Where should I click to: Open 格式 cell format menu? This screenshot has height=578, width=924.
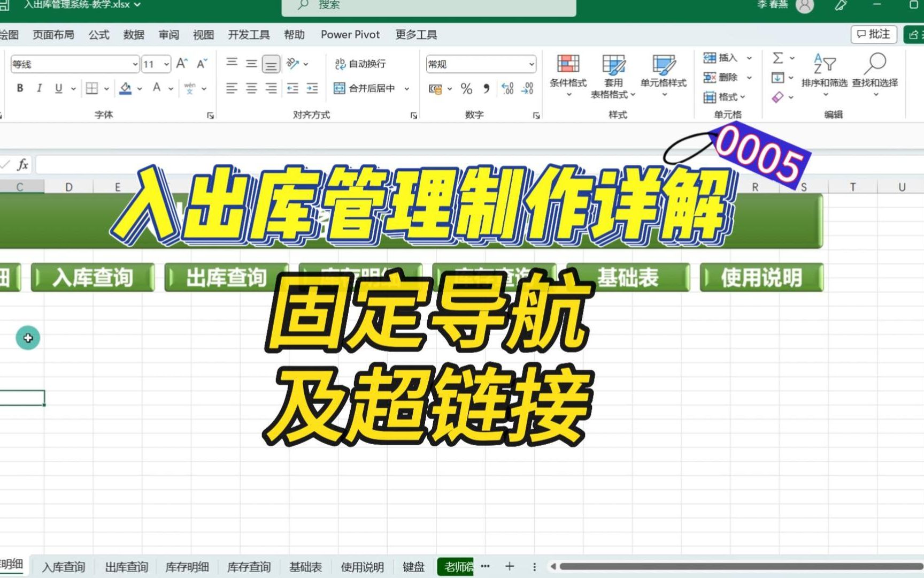724,97
